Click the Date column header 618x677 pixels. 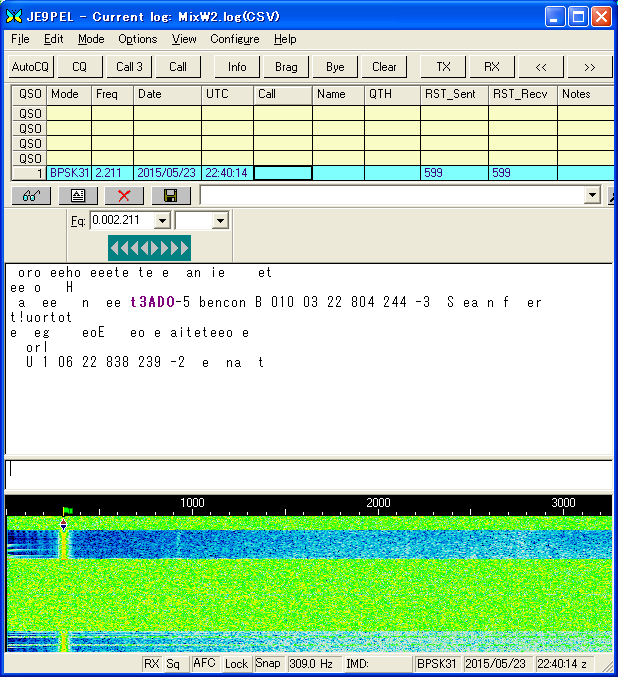(168, 94)
